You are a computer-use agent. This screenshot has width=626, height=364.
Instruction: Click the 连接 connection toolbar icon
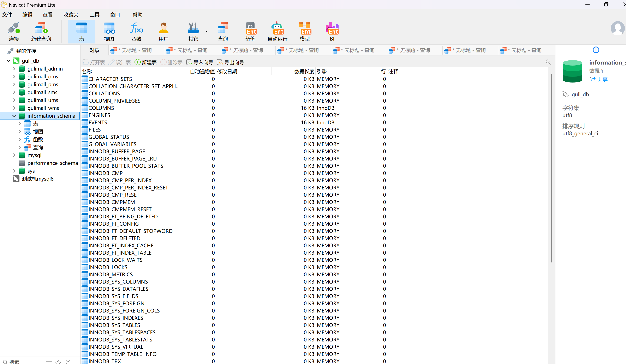click(14, 31)
